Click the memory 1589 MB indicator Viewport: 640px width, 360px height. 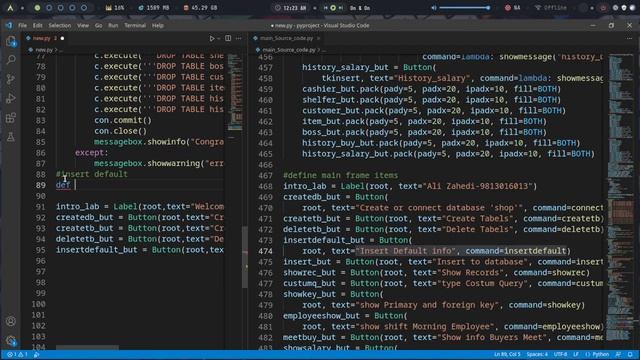tap(154, 8)
